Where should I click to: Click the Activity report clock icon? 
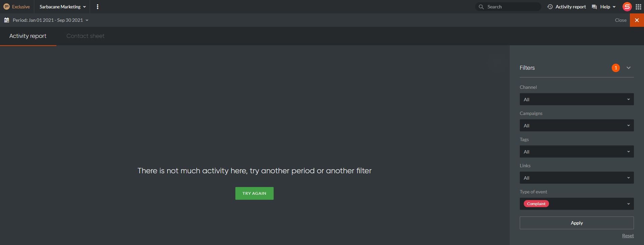[x=550, y=7]
